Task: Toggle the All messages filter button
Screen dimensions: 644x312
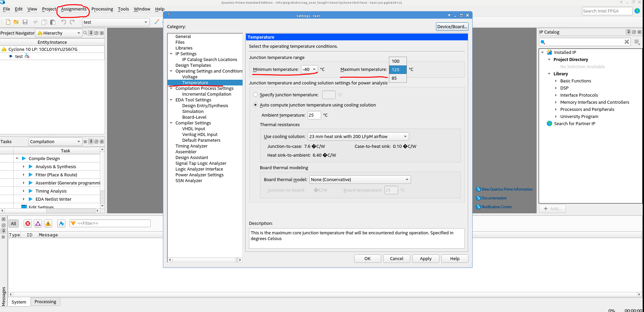Action: pyautogui.click(x=14, y=223)
